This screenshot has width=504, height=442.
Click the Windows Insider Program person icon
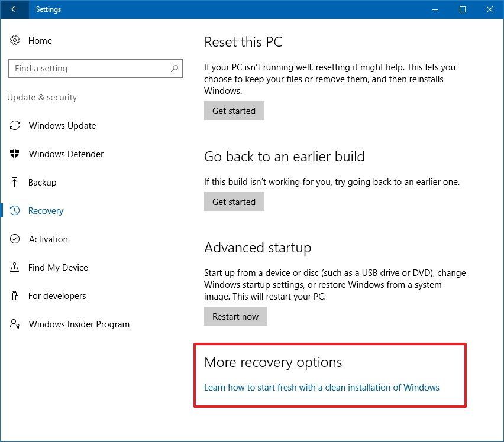tap(15, 324)
